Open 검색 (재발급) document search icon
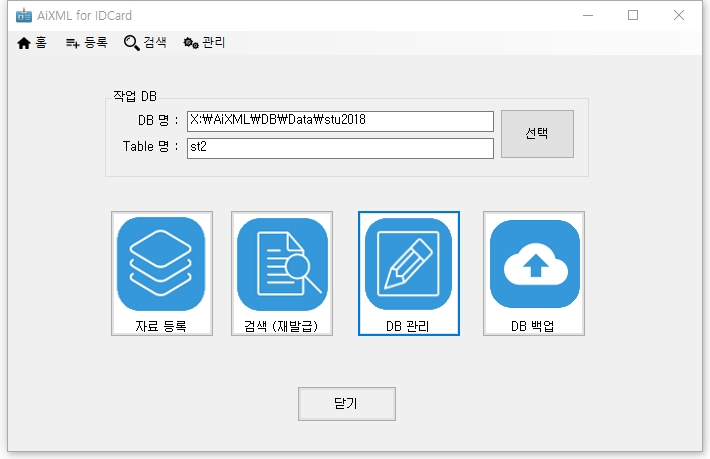 click(x=281, y=264)
